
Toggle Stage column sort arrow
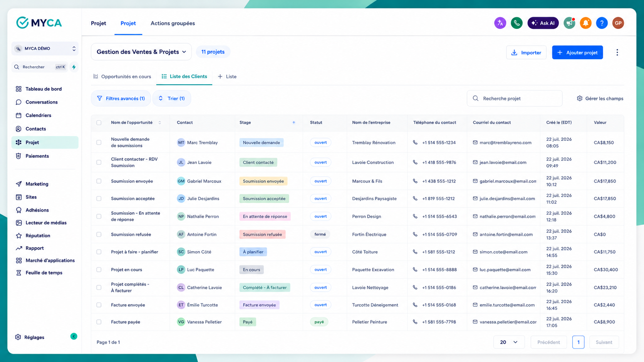coord(294,123)
